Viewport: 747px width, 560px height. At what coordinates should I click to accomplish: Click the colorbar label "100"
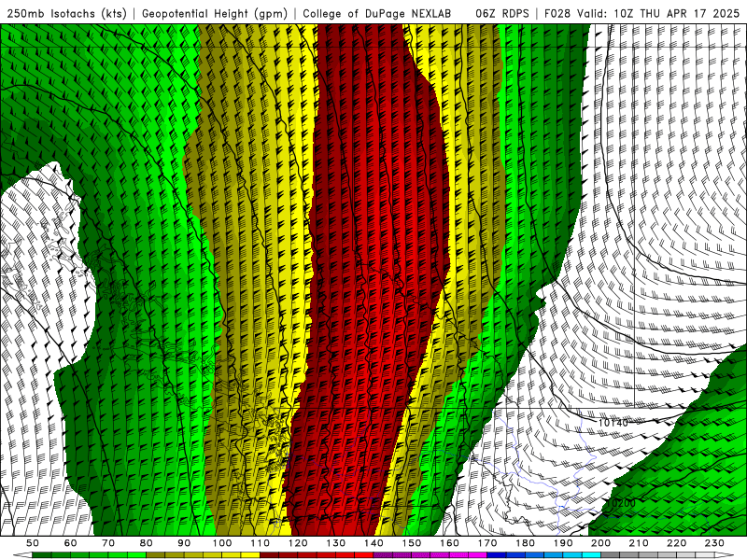point(222,543)
